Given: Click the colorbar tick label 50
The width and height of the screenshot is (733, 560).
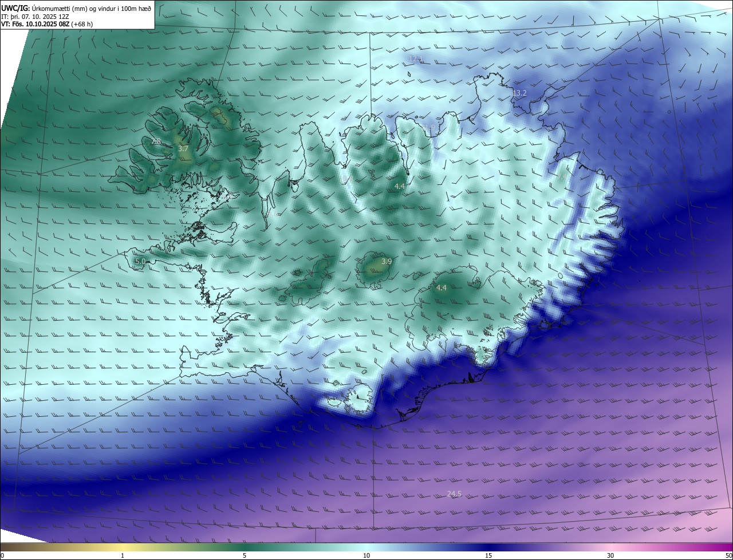Looking at the screenshot, I should click(728, 555).
